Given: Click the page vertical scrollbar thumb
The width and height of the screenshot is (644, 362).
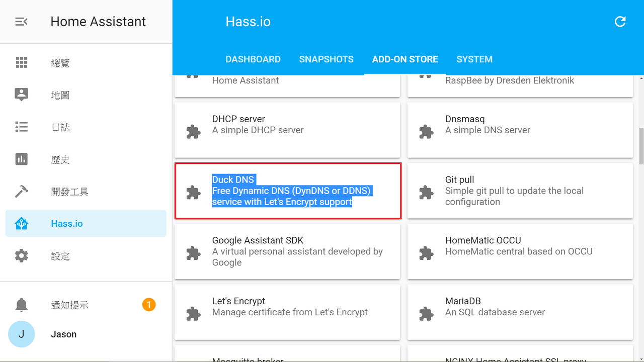Looking at the screenshot, I should point(641,146).
